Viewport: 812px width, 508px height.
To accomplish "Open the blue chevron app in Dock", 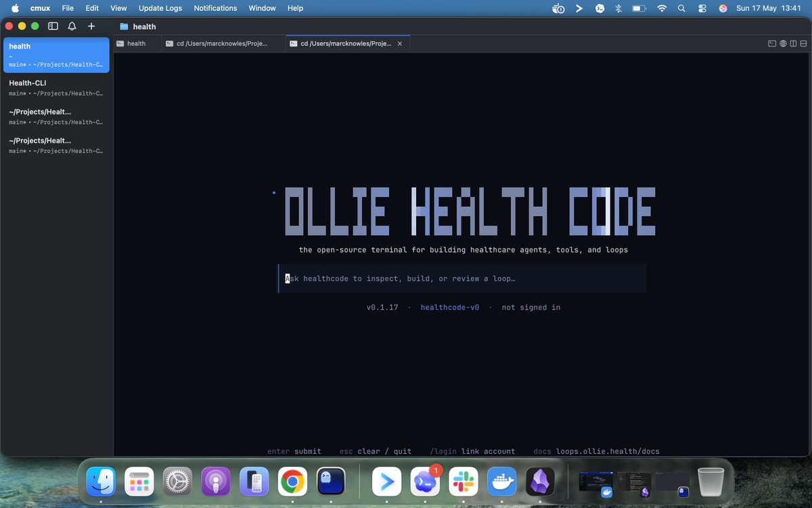I will [387, 482].
